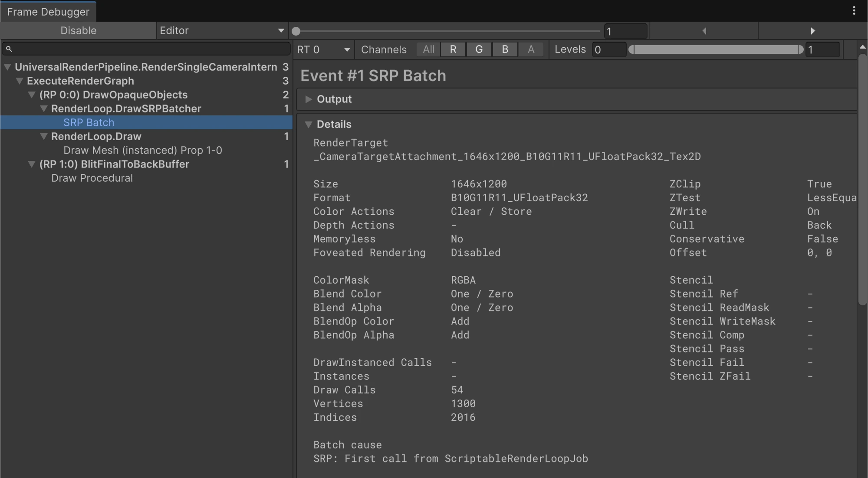Screen dimensions: 868x478
Task: Select the Draw Procedural event
Action: pyautogui.click(x=146, y=178)
